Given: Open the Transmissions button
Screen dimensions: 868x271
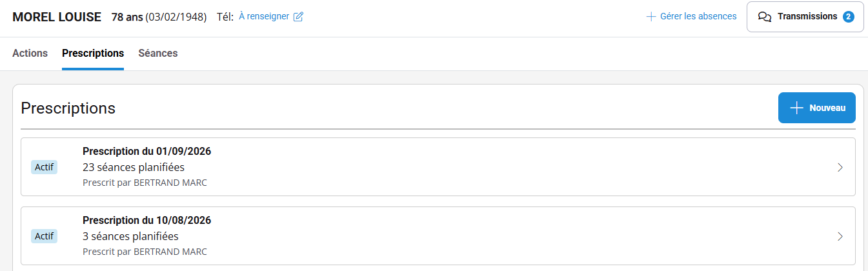Looking at the screenshot, I should (805, 17).
